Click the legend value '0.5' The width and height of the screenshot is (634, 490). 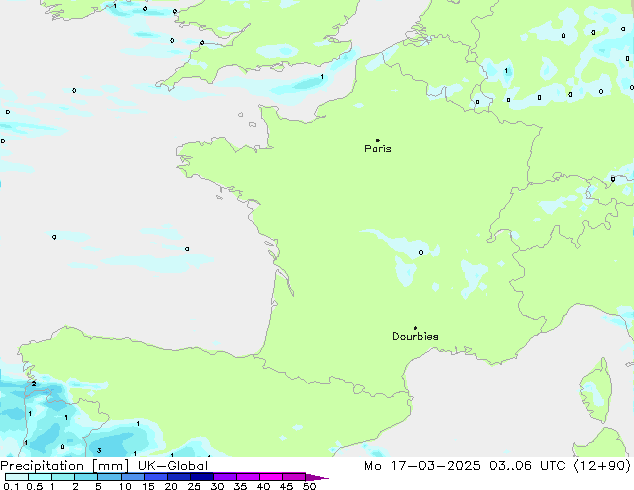tap(35, 486)
